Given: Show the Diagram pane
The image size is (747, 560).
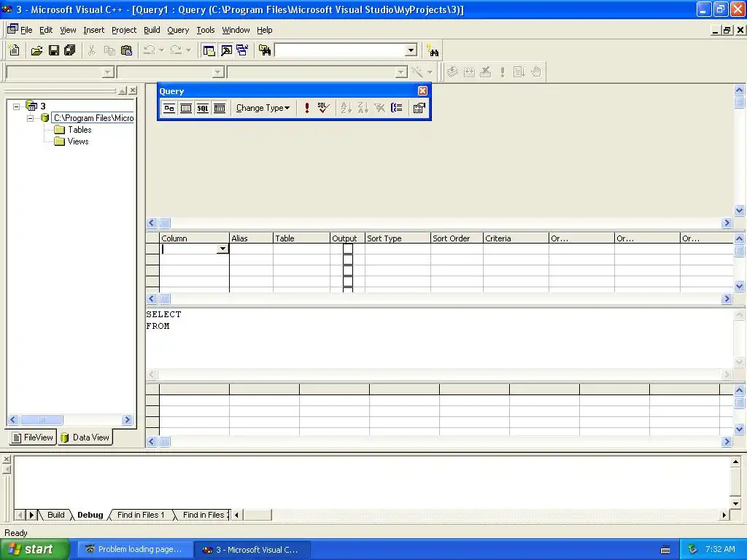Looking at the screenshot, I should click(x=169, y=108).
